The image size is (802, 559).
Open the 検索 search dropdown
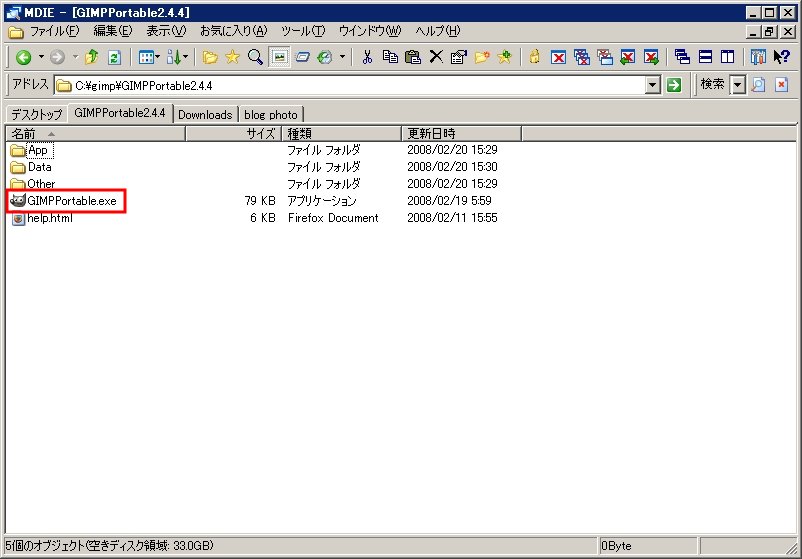pyautogui.click(x=738, y=85)
